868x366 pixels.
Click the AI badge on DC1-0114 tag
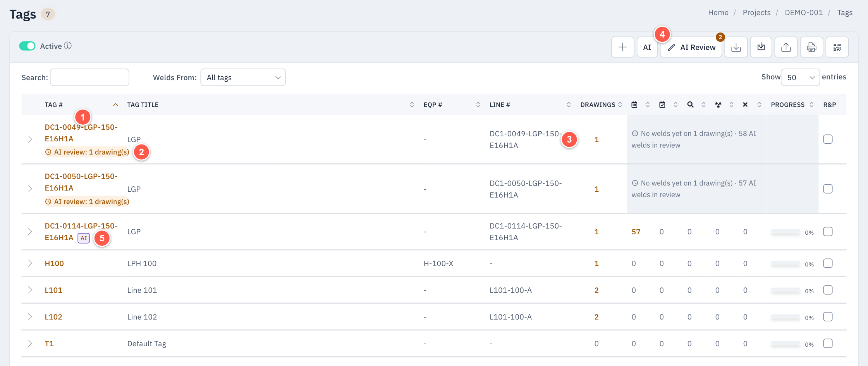click(84, 238)
